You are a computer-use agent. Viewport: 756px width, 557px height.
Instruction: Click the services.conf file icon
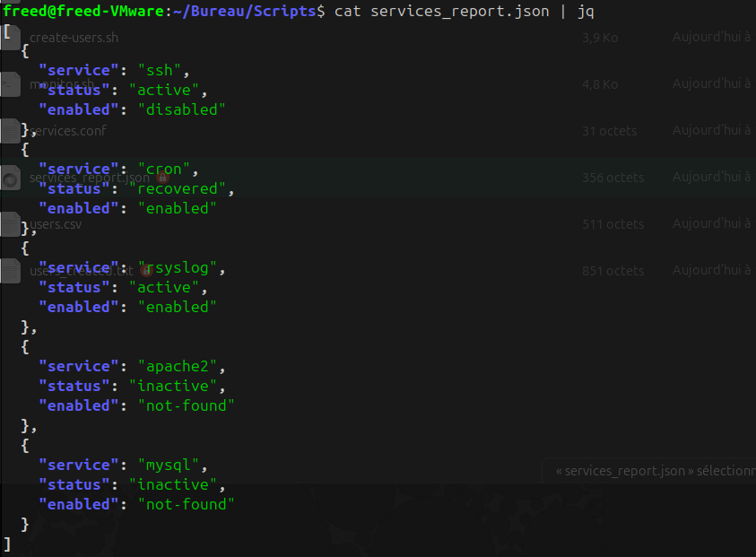[10, 131]
